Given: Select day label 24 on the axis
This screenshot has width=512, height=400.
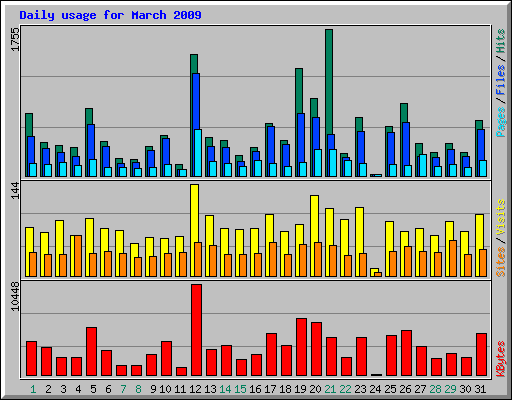Looking at the screenshot, I should [375, 389].
